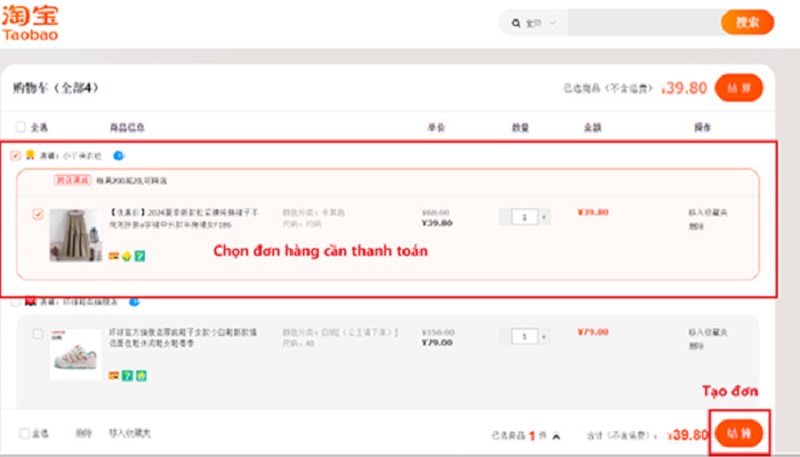Image resolution: width=800 pixels, height=457 pixels.
Task: Click the yellow shop icon before first shop
Action: coord(30,156)
